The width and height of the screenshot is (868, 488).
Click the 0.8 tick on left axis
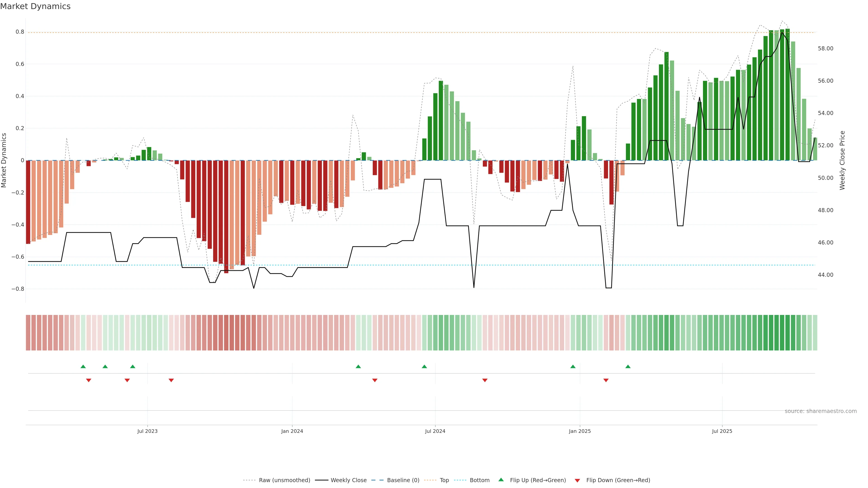click(20, 32)
